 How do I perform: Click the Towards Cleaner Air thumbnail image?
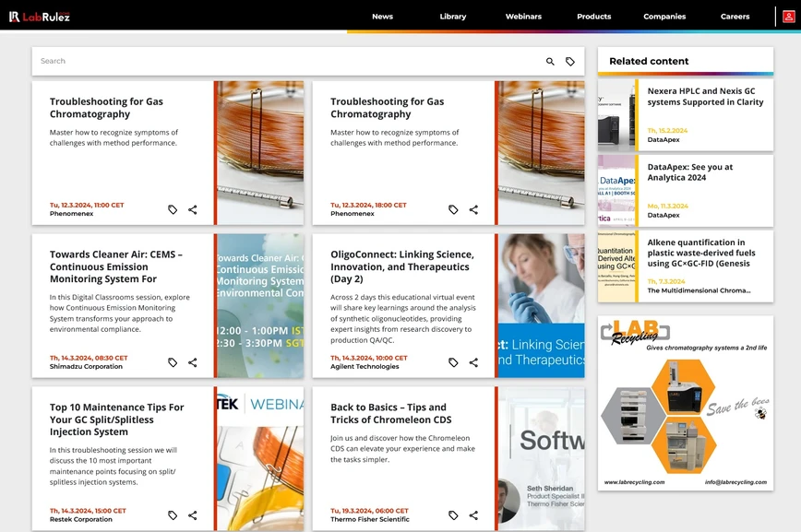260,306
